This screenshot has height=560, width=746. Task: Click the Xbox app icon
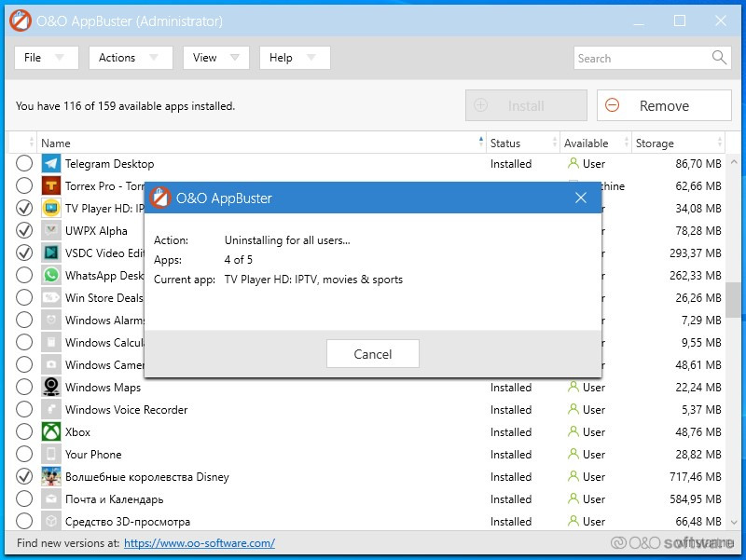51,431
